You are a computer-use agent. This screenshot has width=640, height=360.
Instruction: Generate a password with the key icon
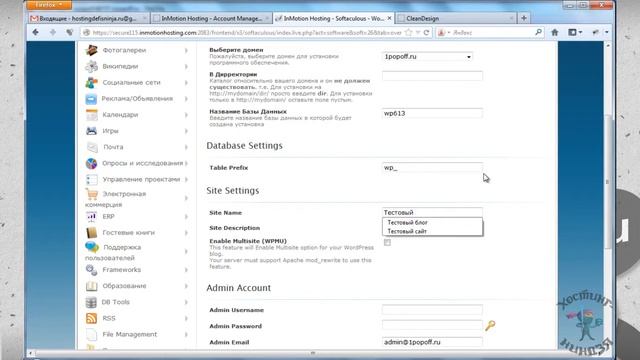tap(490, 325)
